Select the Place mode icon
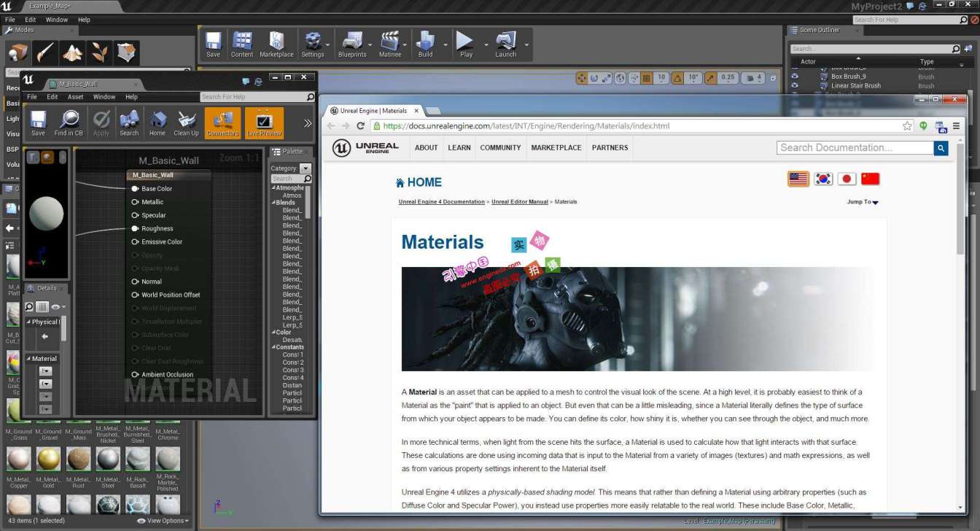The width and height of the screenshot is (980, 531). coord(18,53)
